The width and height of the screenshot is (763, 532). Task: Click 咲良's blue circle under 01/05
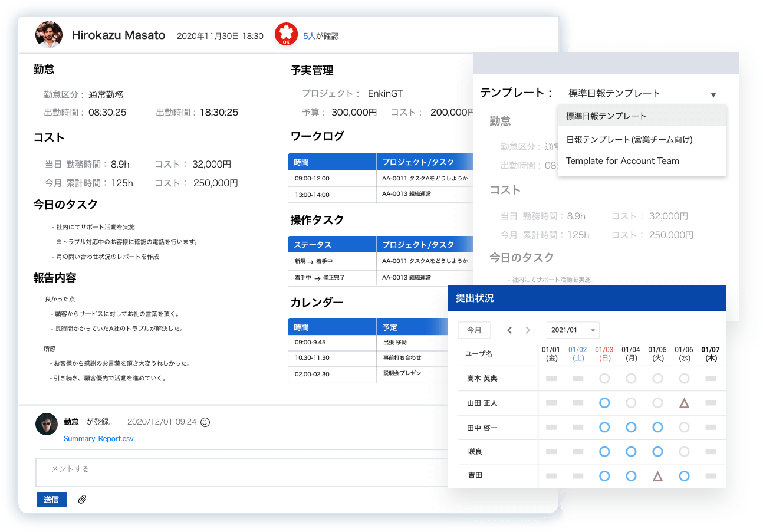(x=657, y=452)
